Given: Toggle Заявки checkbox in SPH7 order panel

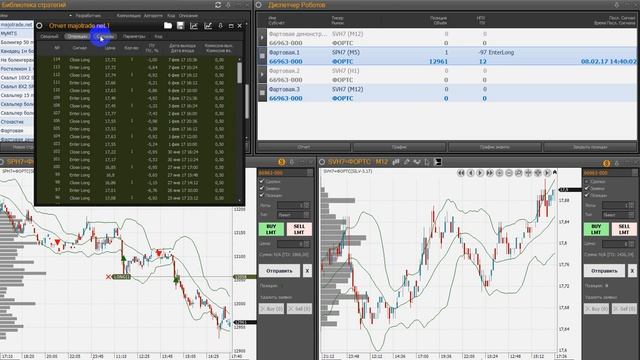Looking at the screenshot, I should click(262, 188).
